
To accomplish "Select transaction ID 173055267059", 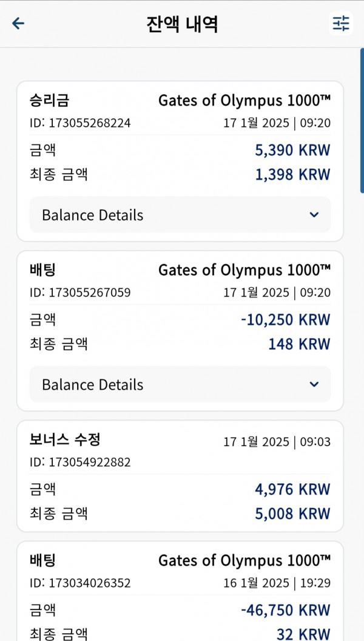I will [x=80, y=293].
